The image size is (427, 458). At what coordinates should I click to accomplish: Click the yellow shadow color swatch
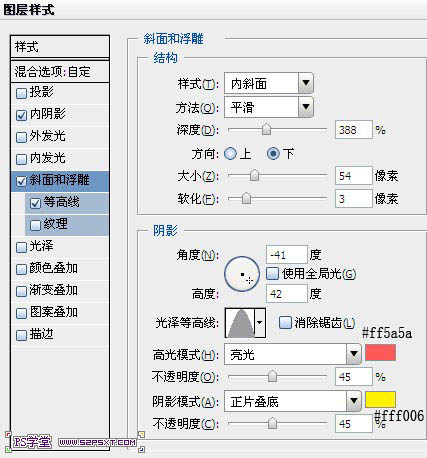(x=380, y=400)
